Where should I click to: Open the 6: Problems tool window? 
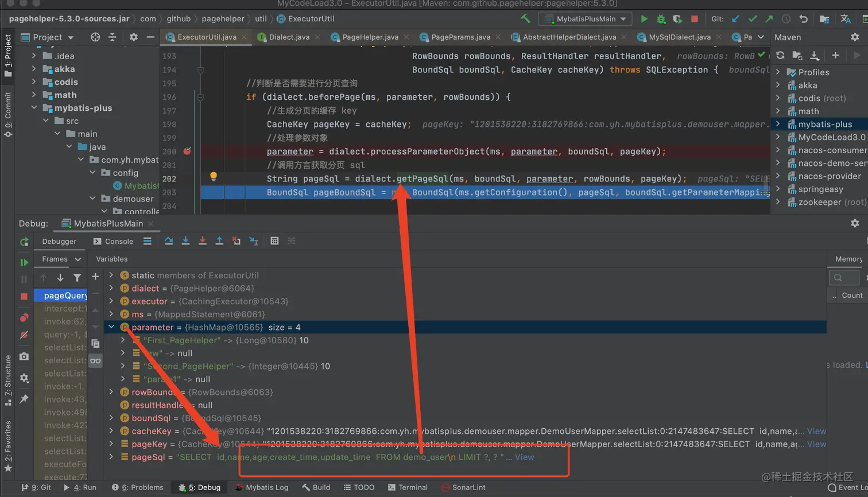point(138,488)
